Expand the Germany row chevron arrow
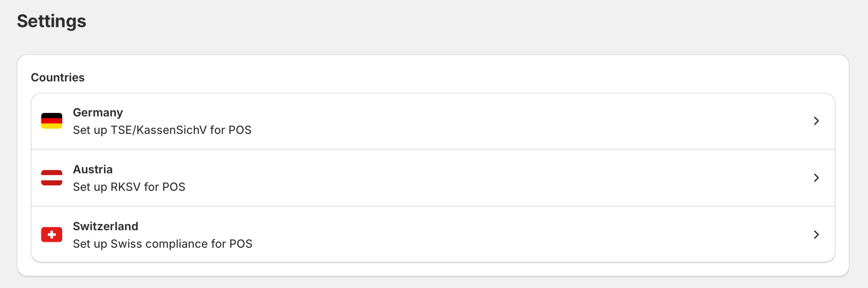Viewport: 868px width, 288px height. pyautogui.click(x=816, y=121)
